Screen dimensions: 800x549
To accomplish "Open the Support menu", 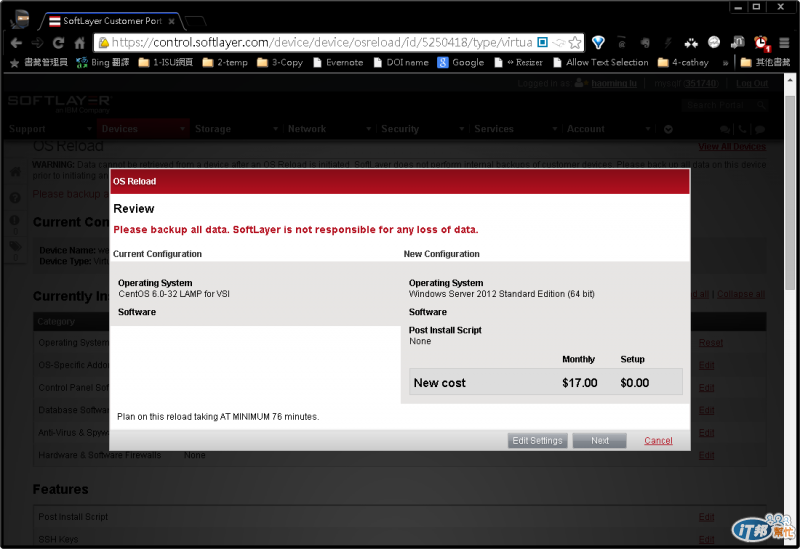I will tap(50, 129).
